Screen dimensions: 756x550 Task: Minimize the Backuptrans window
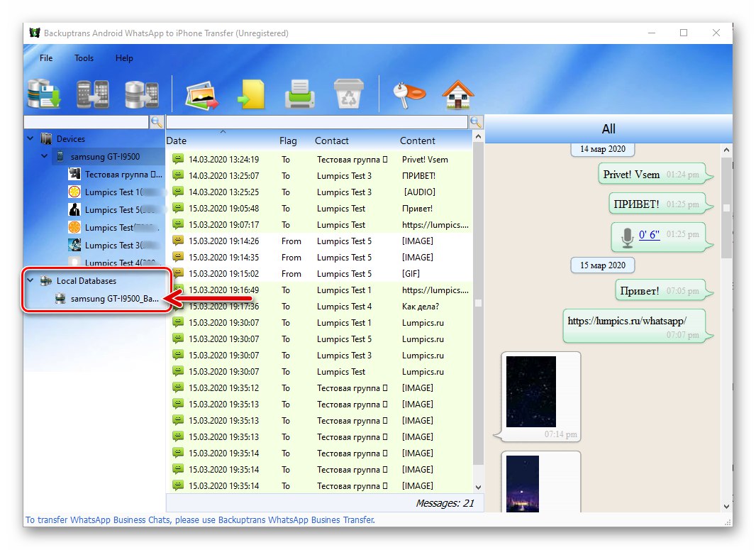(652, 33)
